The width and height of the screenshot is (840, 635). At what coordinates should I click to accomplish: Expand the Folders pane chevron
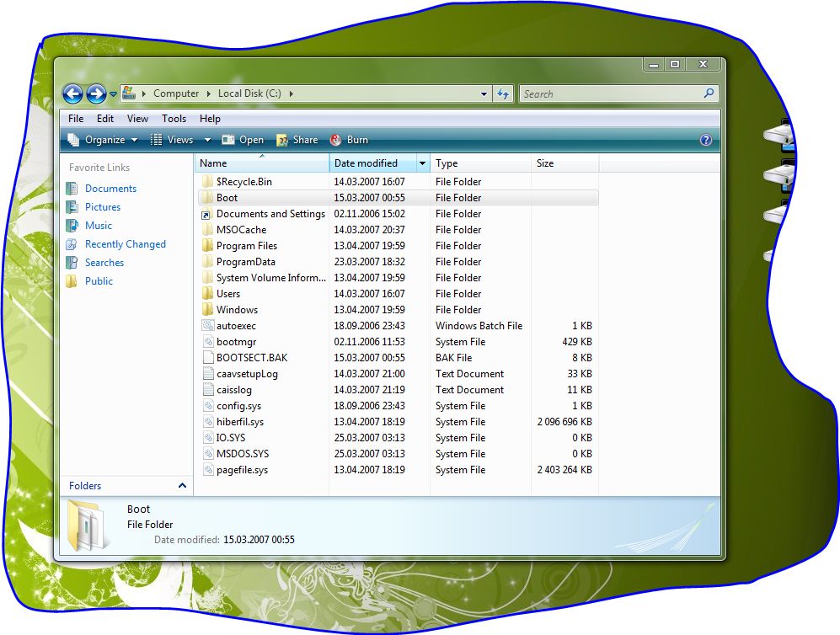(182, 486)
